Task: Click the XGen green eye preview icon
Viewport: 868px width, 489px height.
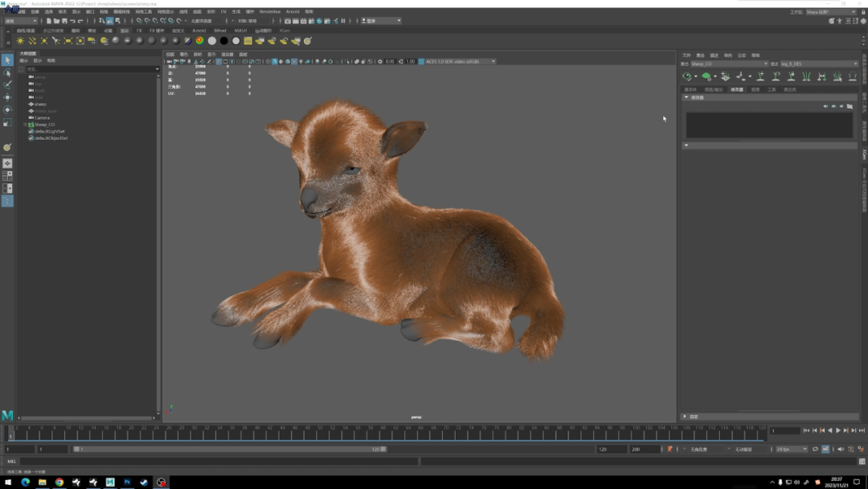Action: click(x=687, y=76)
